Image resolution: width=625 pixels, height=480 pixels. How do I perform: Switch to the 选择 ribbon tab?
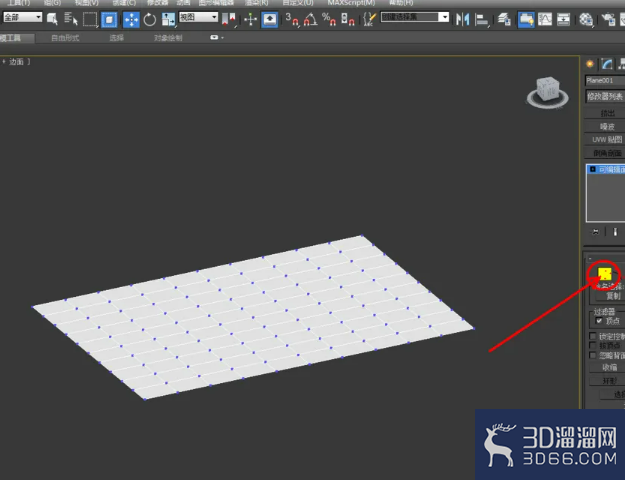116,38
